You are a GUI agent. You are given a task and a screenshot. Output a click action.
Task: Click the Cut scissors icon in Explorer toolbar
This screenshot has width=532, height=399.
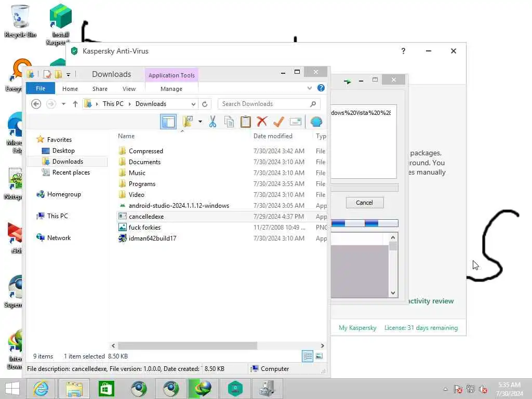[x=212, y=122]
